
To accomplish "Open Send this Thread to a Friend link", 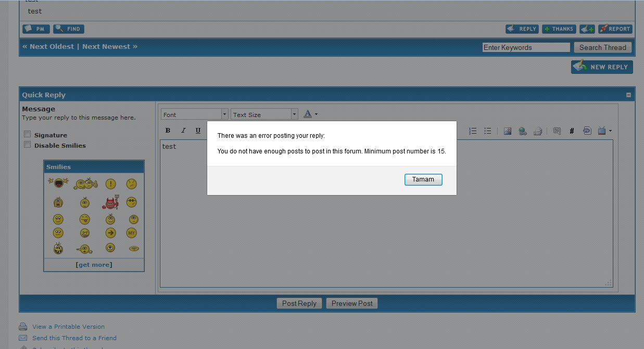I will click(x=74, y=338).
